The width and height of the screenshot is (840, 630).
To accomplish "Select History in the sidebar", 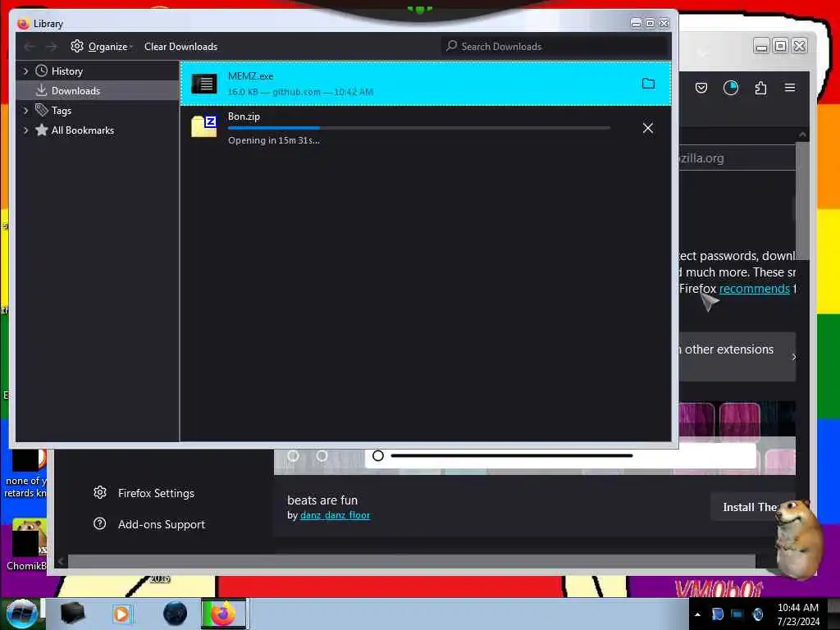I will (x=67, y=71).
